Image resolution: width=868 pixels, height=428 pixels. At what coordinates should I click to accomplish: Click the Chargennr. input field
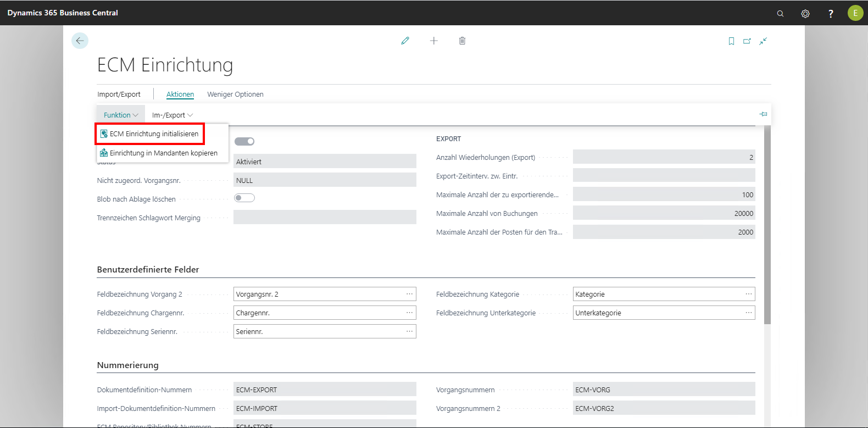point(325,313)
